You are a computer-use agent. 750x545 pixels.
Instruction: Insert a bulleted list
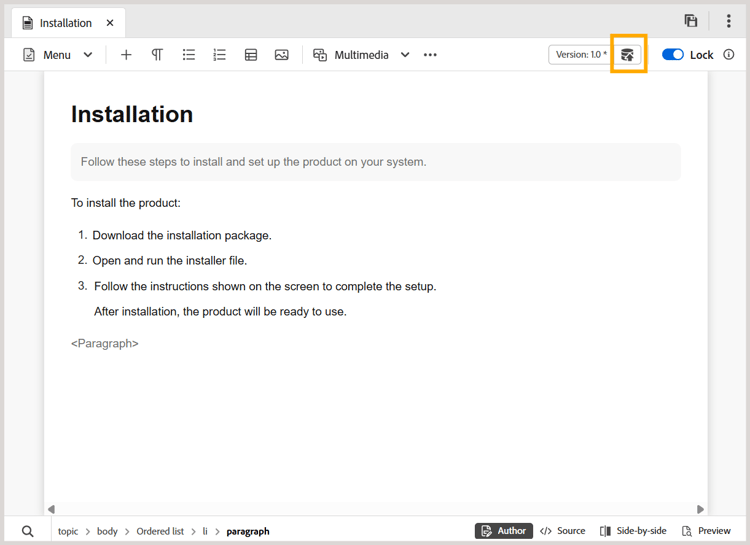188,55
